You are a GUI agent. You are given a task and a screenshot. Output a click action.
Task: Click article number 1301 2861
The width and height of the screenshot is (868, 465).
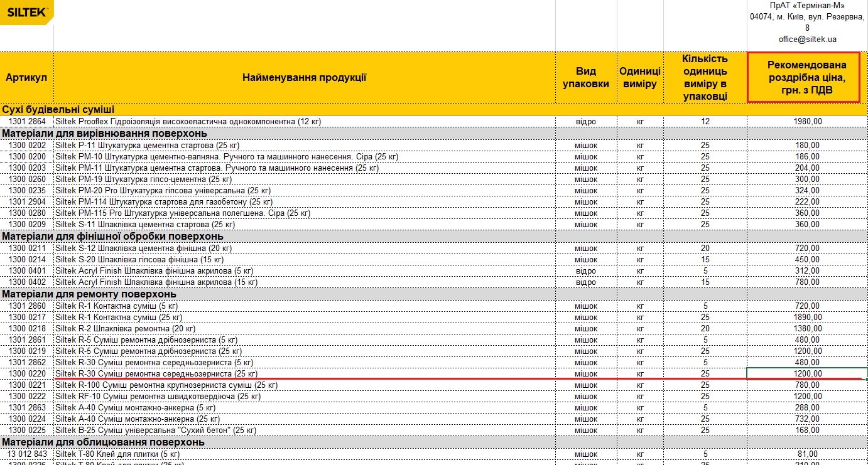pyautogui.click(x=27, y=339)
